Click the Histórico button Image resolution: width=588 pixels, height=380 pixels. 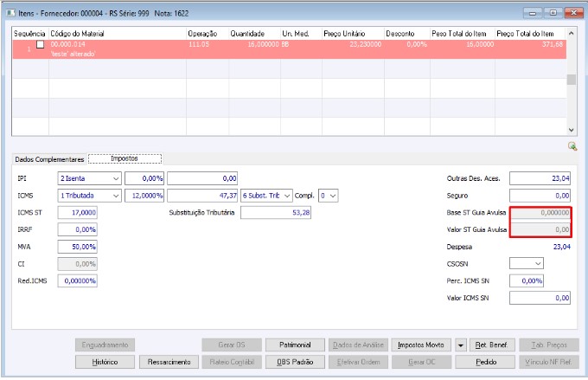[105, 362]
